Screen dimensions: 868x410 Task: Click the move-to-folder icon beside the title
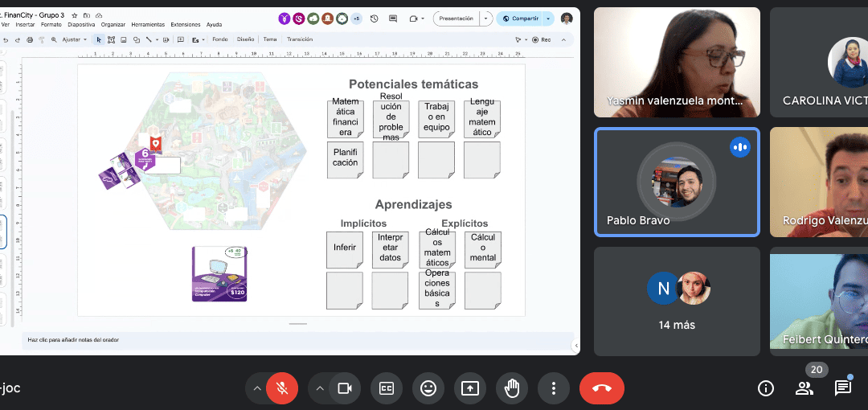coord(87,15)
